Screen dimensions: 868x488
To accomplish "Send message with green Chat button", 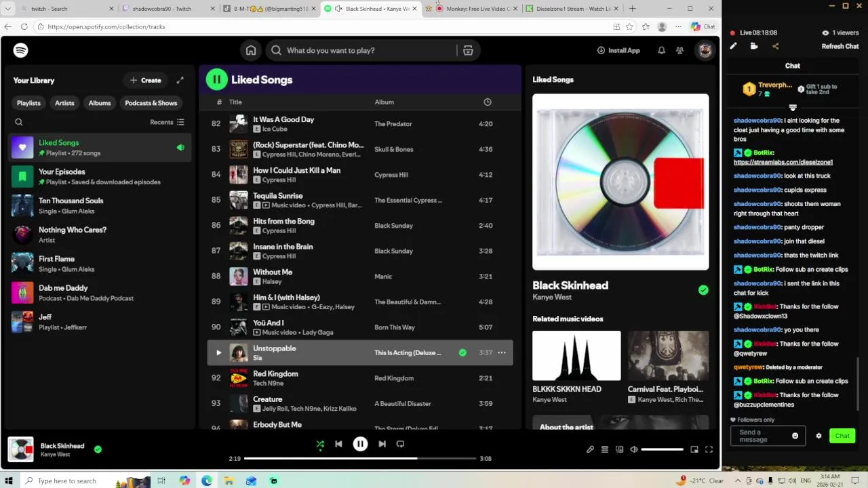I will coord(842,436).
